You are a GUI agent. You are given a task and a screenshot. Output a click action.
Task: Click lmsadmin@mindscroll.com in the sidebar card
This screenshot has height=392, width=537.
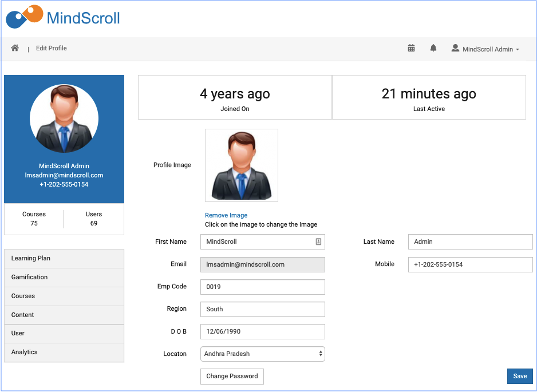[x=64, y=175]
